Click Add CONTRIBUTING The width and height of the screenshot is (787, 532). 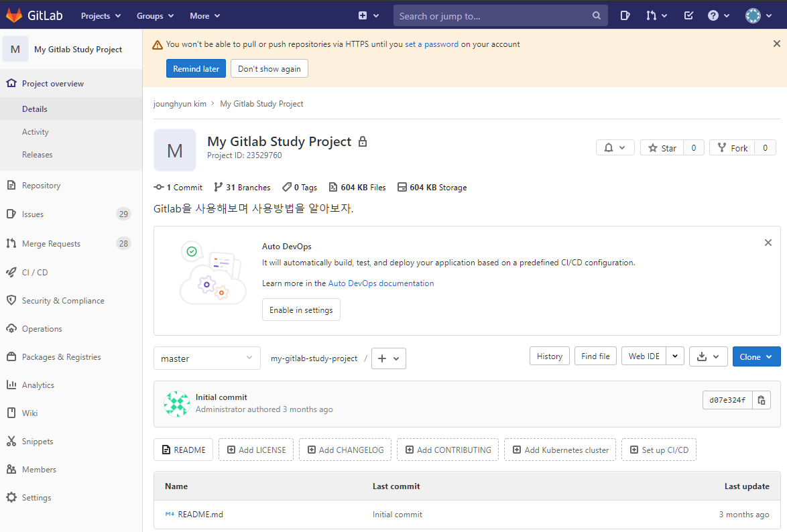coord(448,450)
